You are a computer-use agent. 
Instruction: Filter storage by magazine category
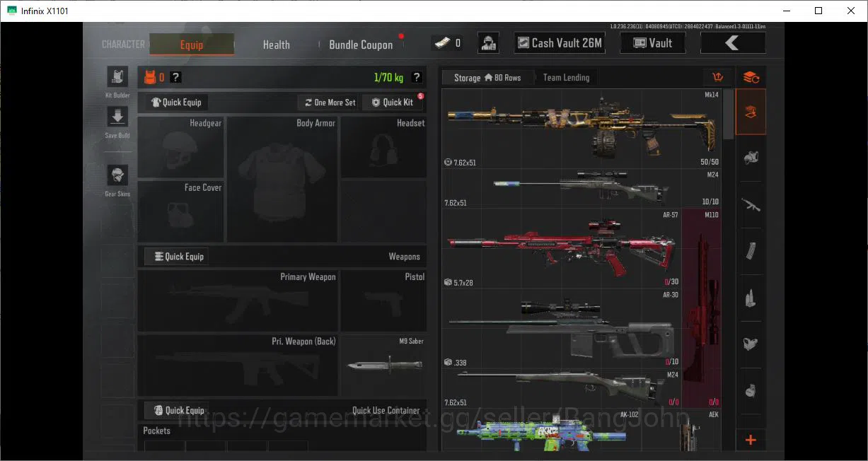pos(751,251)
